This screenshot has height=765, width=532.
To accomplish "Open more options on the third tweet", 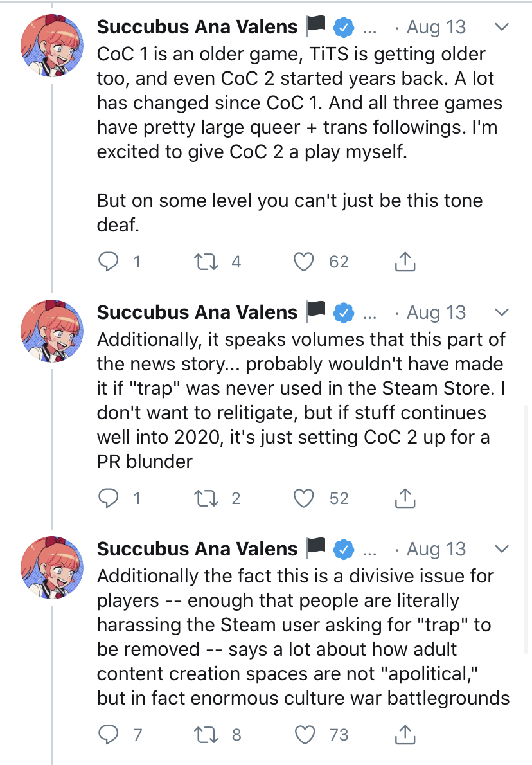I will point(502,549).
